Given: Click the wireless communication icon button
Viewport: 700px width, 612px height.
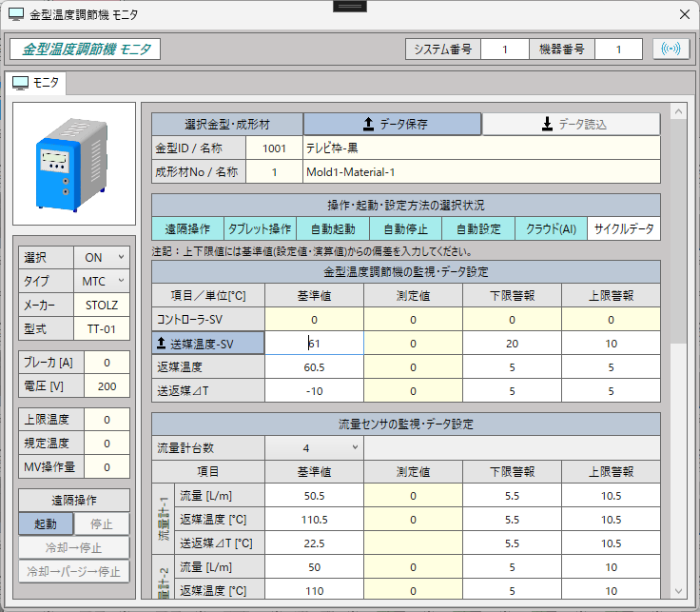Looking at the screenshot, I should click(x=671, y=49).
